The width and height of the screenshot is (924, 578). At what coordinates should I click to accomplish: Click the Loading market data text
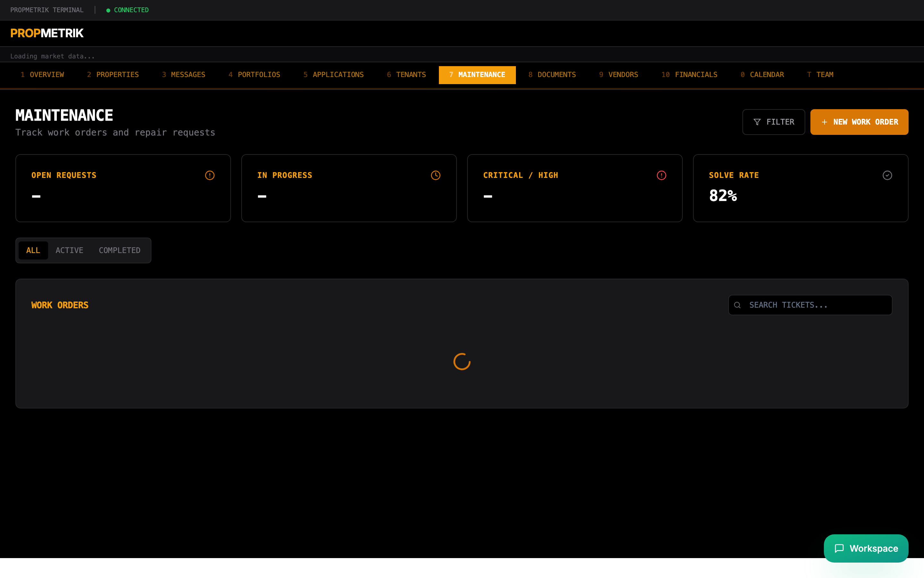52,56
